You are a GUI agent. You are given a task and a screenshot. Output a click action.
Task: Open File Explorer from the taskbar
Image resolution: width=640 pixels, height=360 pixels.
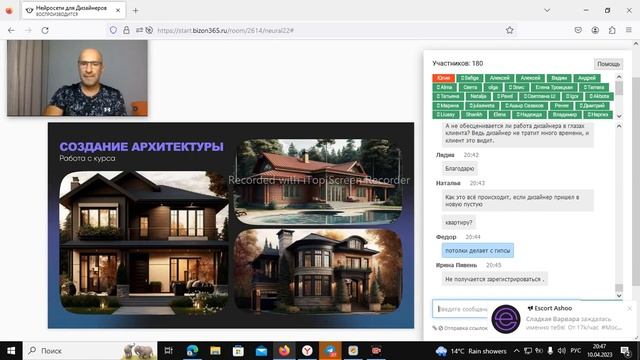[x=215, y=351]
